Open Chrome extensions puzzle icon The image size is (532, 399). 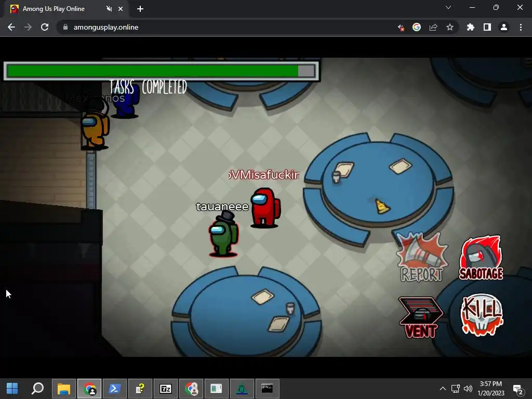pos(471,27)
